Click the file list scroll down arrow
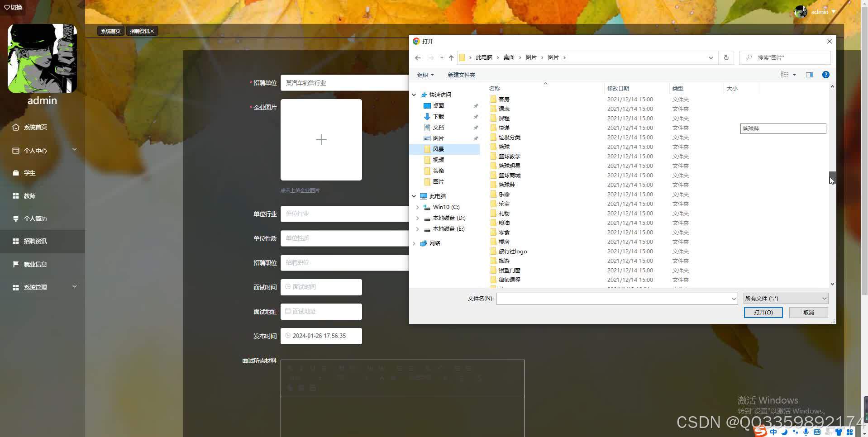 tap(832, 284)
